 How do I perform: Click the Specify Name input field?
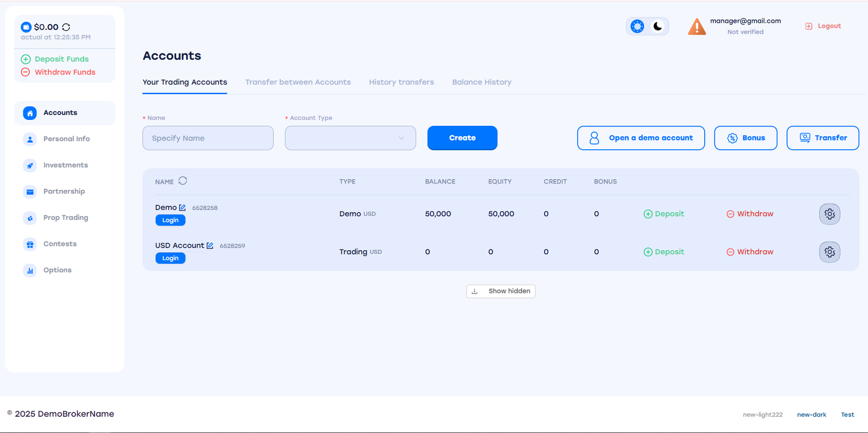pyautogui.click(x=208, y=138)
